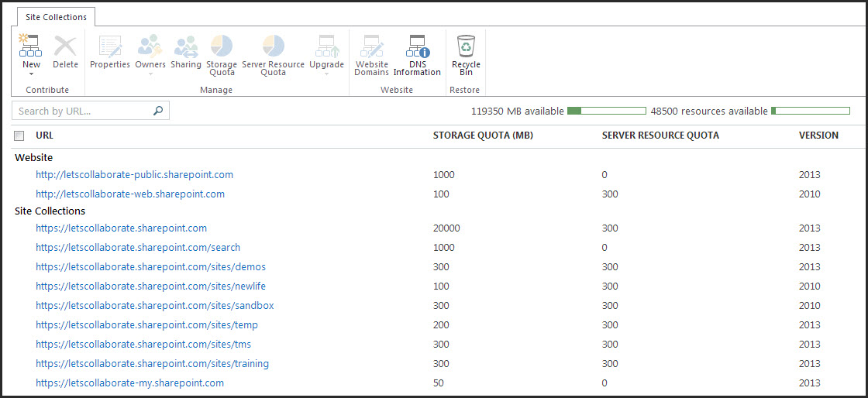Click the Sharing ribbon icon

coord(186,47)
